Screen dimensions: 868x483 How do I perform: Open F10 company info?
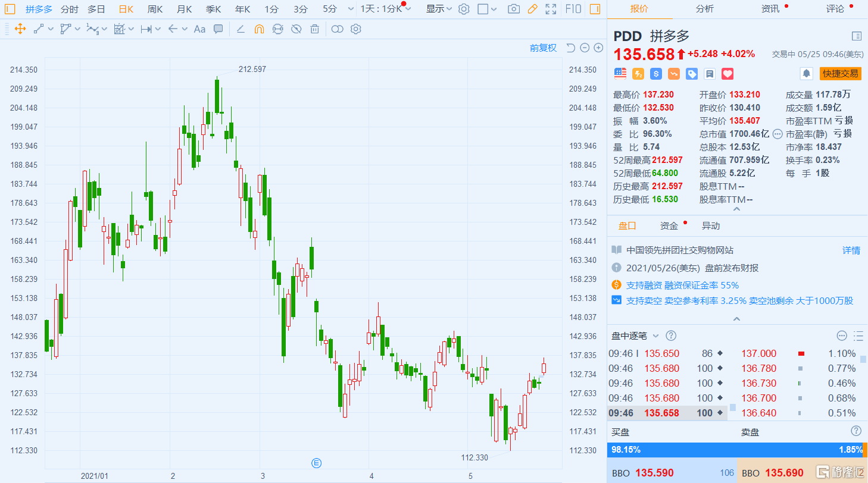click(x=573, y=9)
